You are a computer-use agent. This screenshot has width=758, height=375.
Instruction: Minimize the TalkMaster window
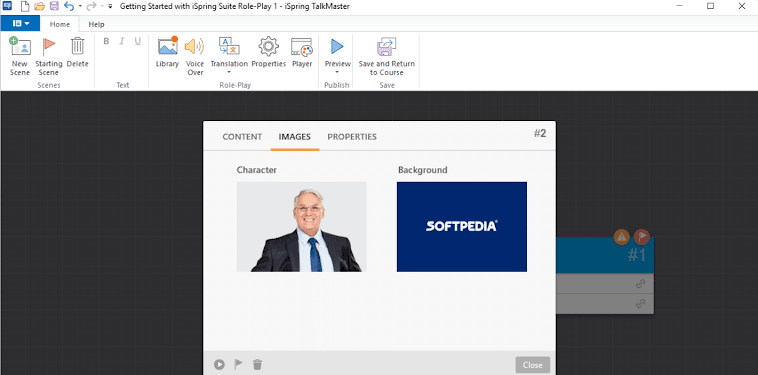pos(679,6)
